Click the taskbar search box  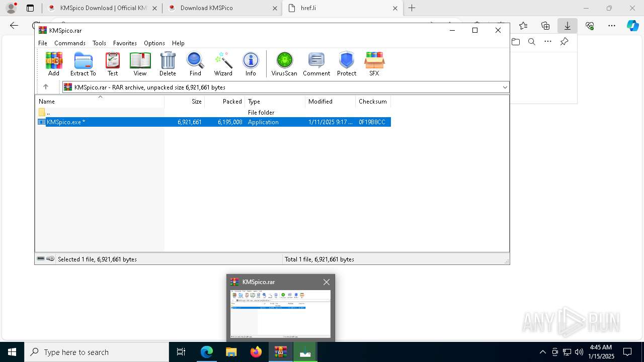click(x=97, y=352)
